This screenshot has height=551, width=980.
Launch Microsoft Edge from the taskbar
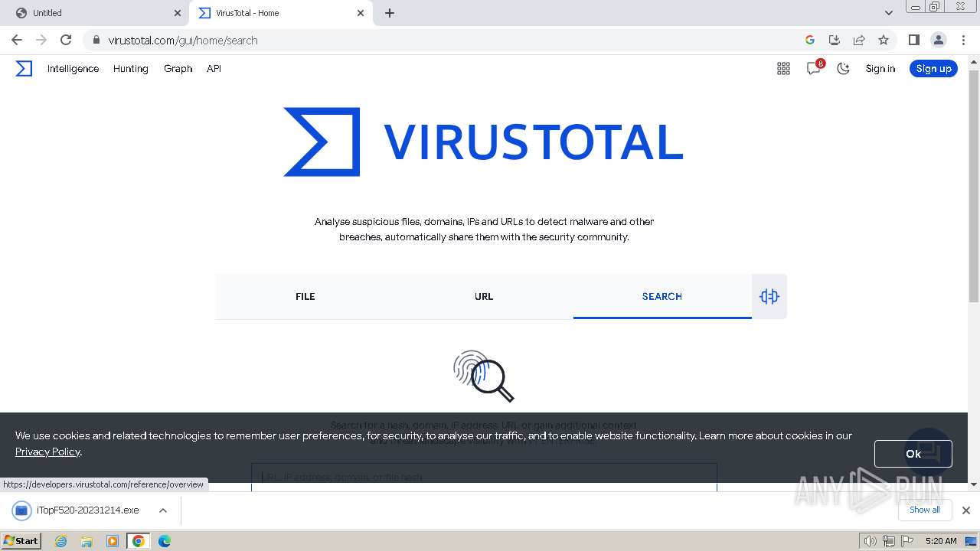(x=165, y=541)
